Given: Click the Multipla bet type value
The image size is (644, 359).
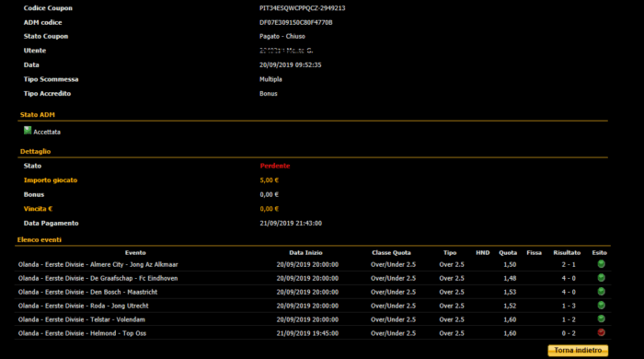Looking at the screenshot, I should click(x=270, y=79).
